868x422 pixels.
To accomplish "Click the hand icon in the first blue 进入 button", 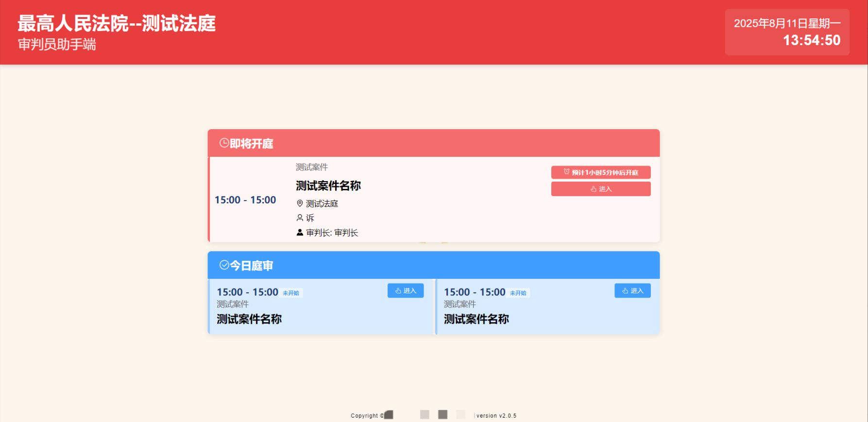I will [398, 291].
